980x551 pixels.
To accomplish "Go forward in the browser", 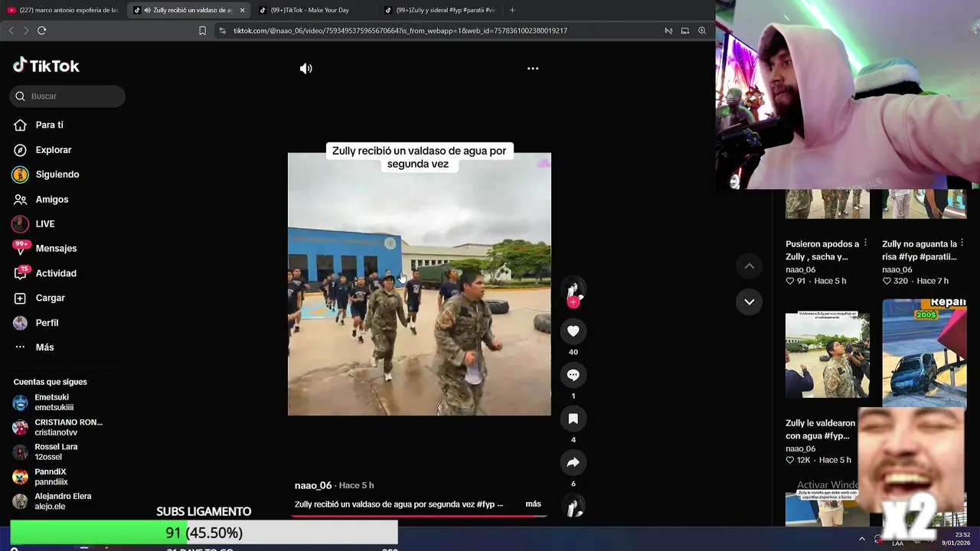I will click(x=26, y=31).
